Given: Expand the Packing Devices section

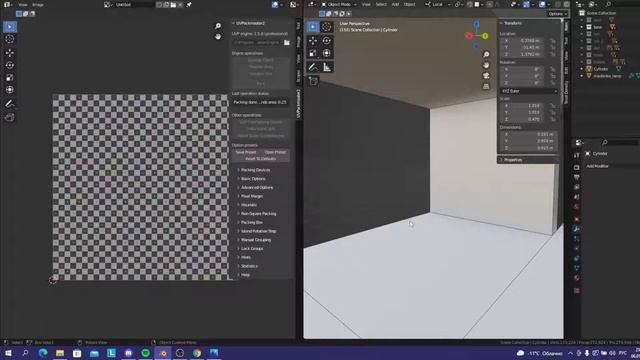Looking at the screenshot, I should 255,170.
